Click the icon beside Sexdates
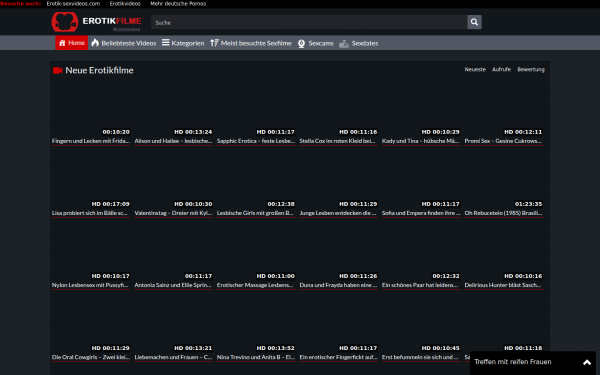Viewport: 600px width, 375px height. click(344, 44)
